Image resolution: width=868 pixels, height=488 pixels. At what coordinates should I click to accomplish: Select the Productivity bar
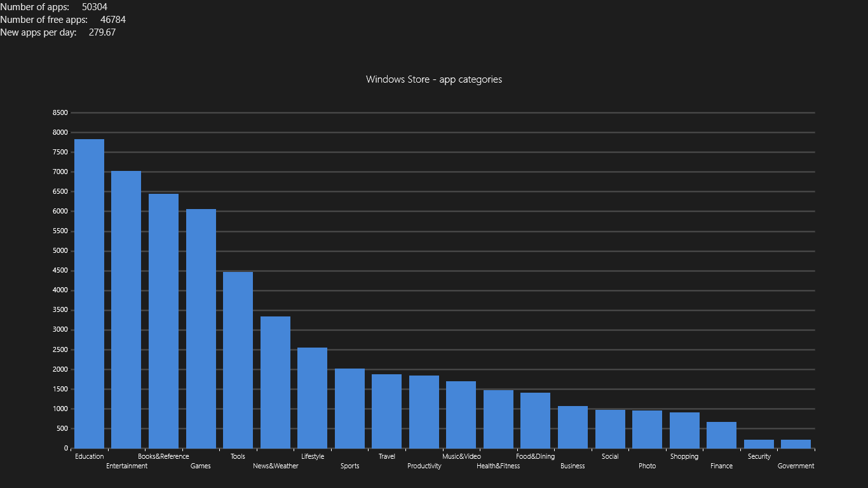[x=424, y=412]
